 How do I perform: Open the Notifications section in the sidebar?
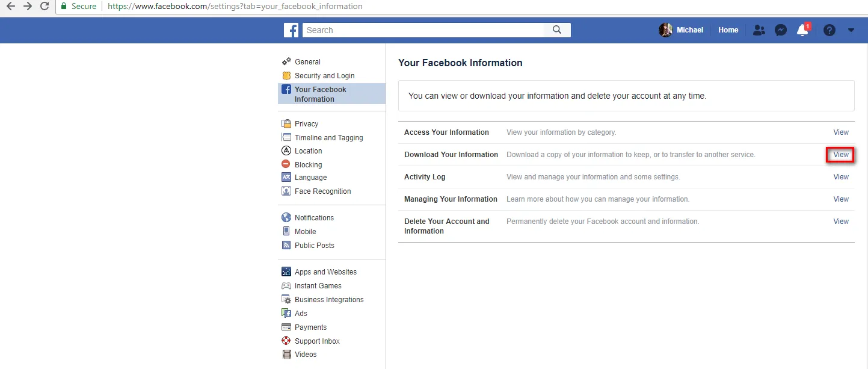[x=313, y=217]
